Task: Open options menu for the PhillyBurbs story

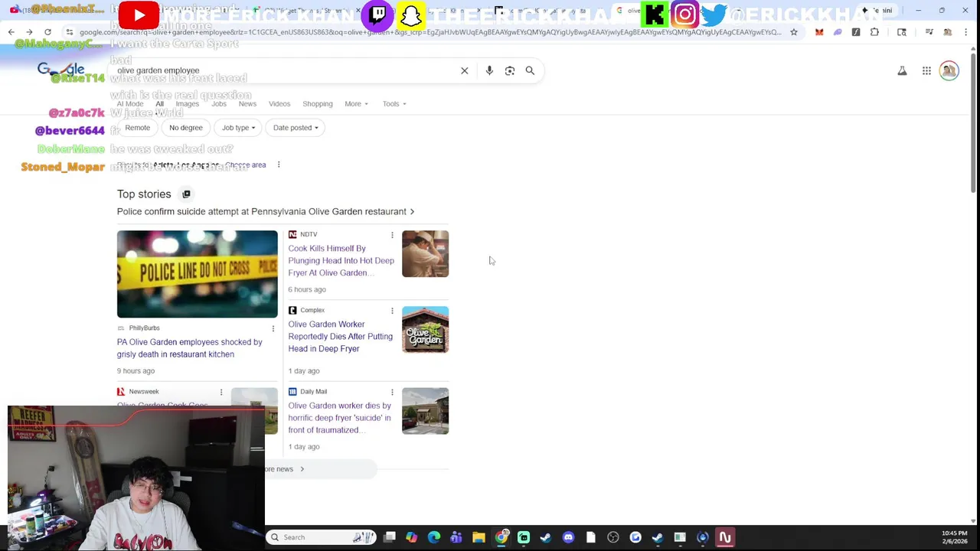Action: (x=273, y=328)
